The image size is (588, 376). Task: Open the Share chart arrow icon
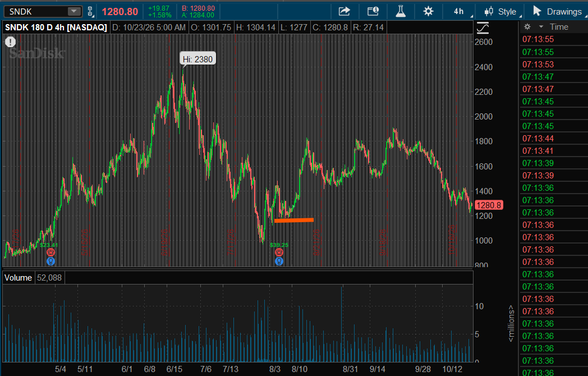click(344, 12)
